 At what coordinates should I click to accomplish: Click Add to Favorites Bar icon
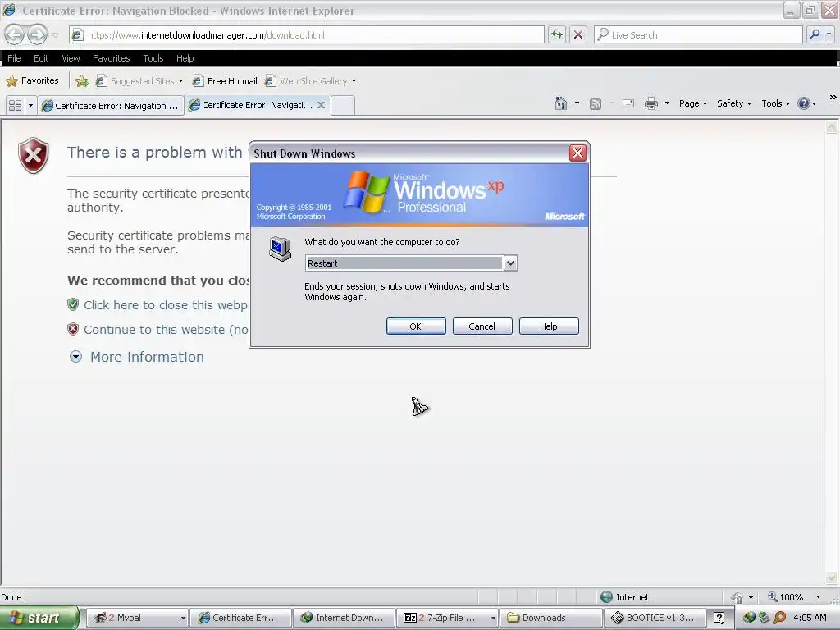(82, 81)
